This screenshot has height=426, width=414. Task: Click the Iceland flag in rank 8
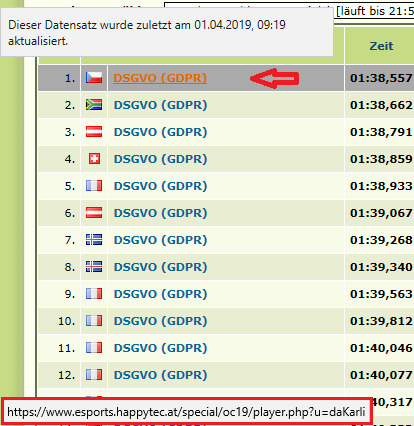coord(94,267)
